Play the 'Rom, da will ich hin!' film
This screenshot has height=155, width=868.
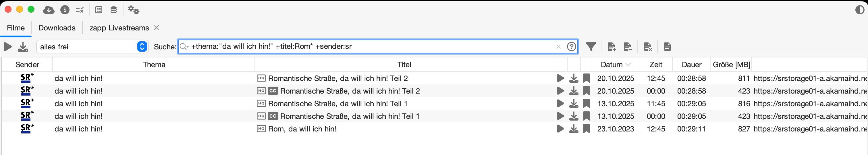[560, 129]
